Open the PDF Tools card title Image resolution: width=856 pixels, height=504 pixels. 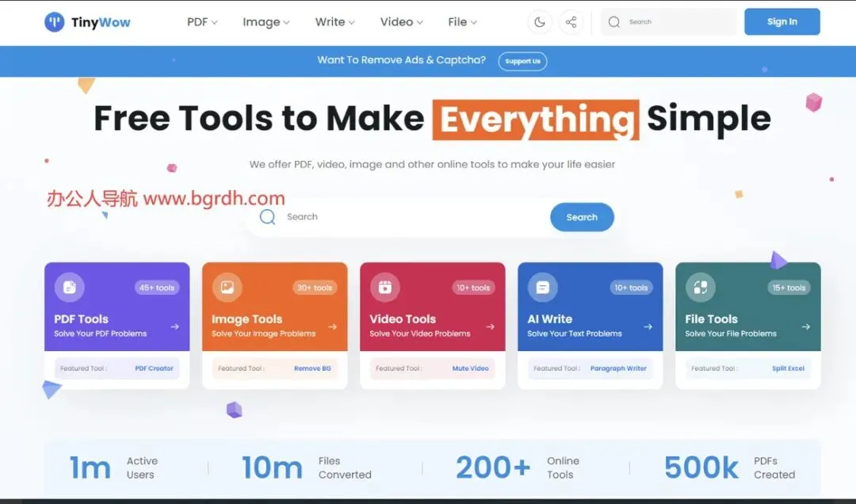click(x=82, y=319)
